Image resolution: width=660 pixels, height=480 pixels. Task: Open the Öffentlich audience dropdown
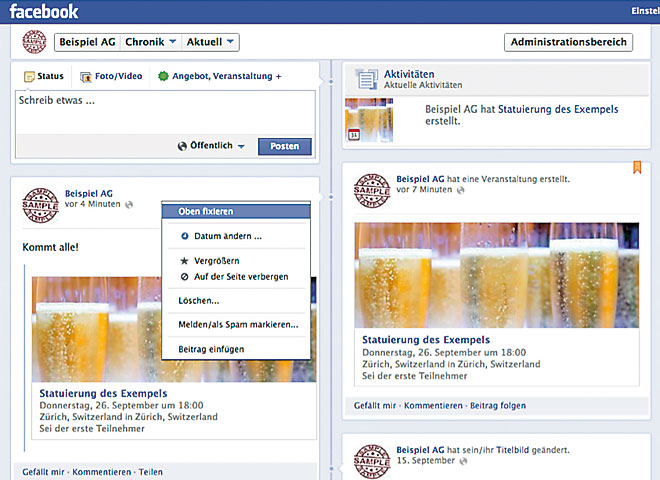pyautogui.click(x=211, y=146)
